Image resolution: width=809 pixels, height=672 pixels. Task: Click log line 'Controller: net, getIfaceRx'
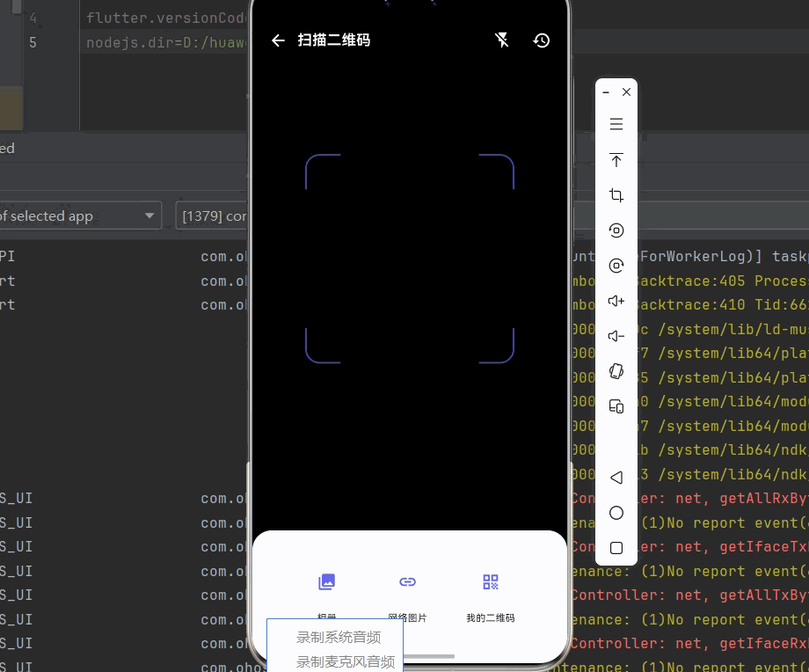click(689, 643)
